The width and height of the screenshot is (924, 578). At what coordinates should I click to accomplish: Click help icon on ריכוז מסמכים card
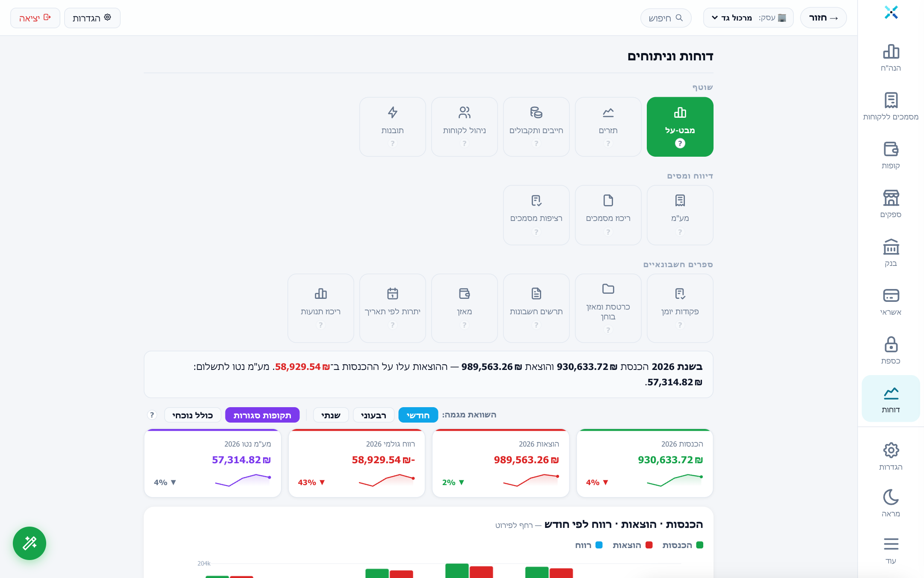608,232
